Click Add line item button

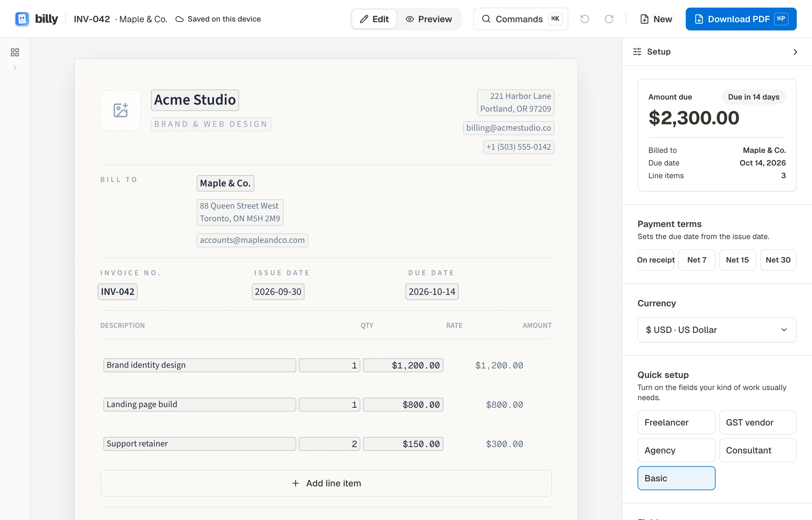(326, 483)
